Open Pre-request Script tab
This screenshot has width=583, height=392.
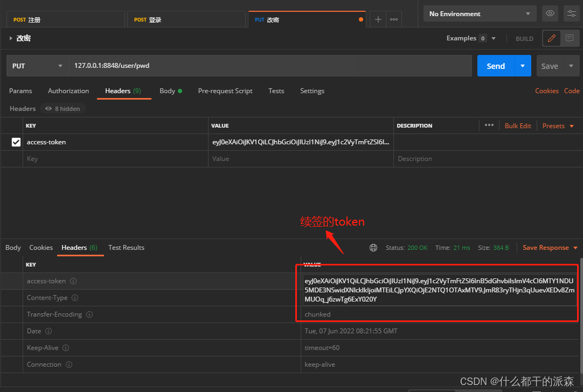click(225, 91)
